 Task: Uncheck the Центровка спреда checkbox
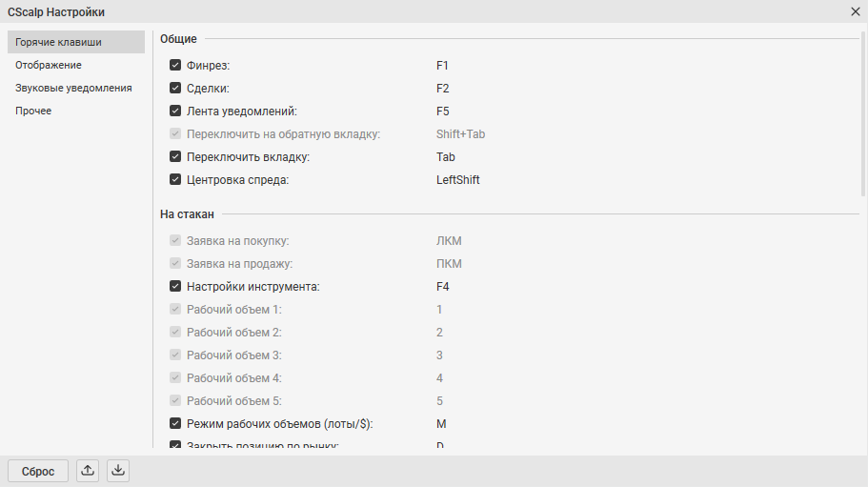(175, 180)
